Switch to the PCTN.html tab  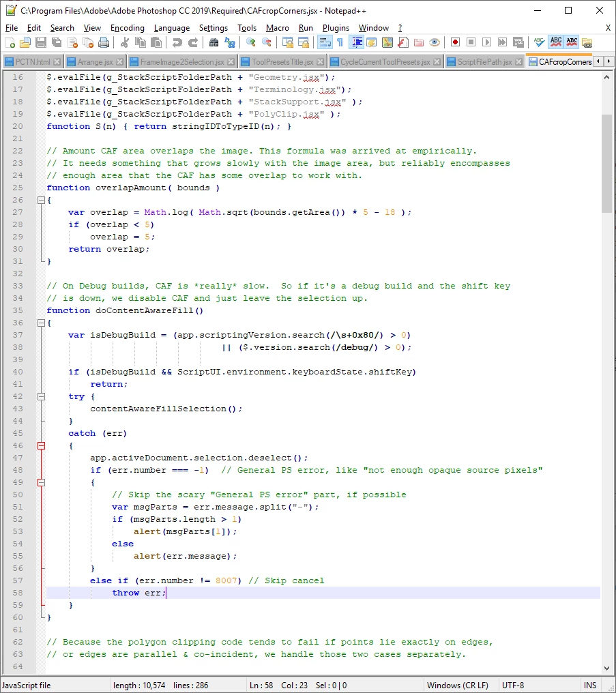[x=33, y=62]
